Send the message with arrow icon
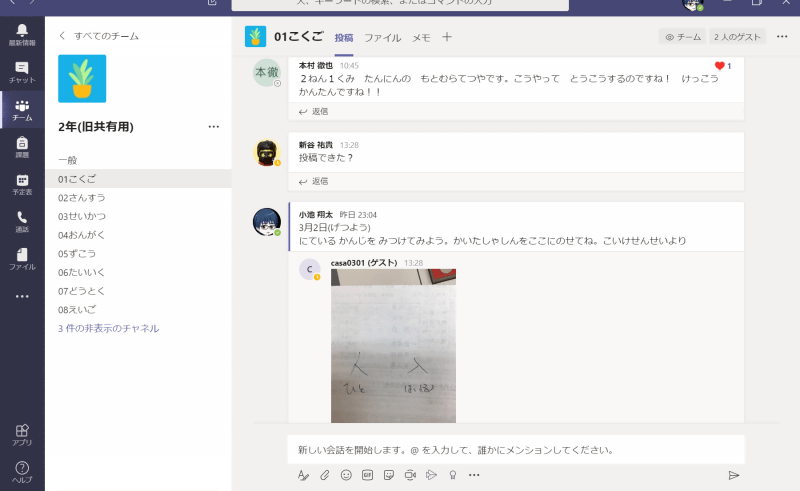800x491 pixels. (x=734, y=475)
